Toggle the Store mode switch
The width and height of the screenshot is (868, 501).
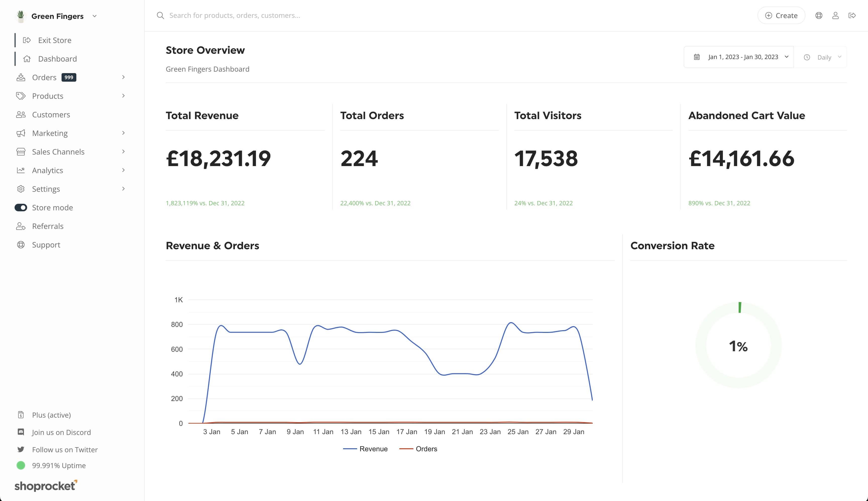21,208
